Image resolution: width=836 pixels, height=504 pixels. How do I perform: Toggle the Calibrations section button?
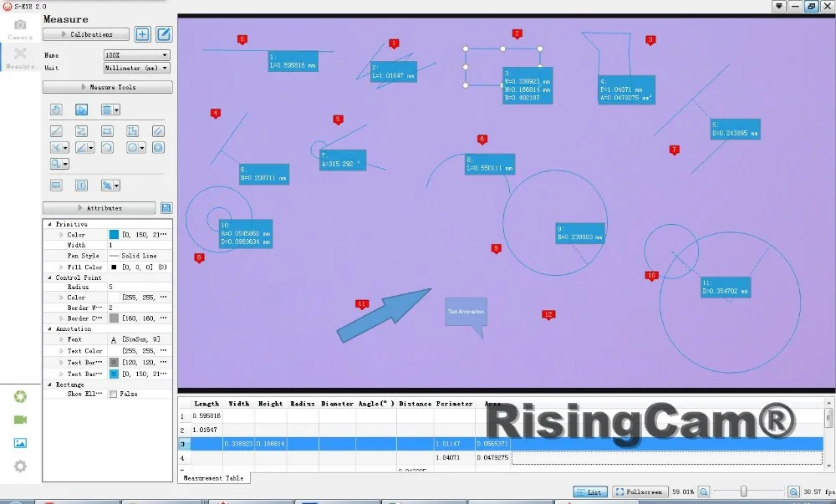86,34
